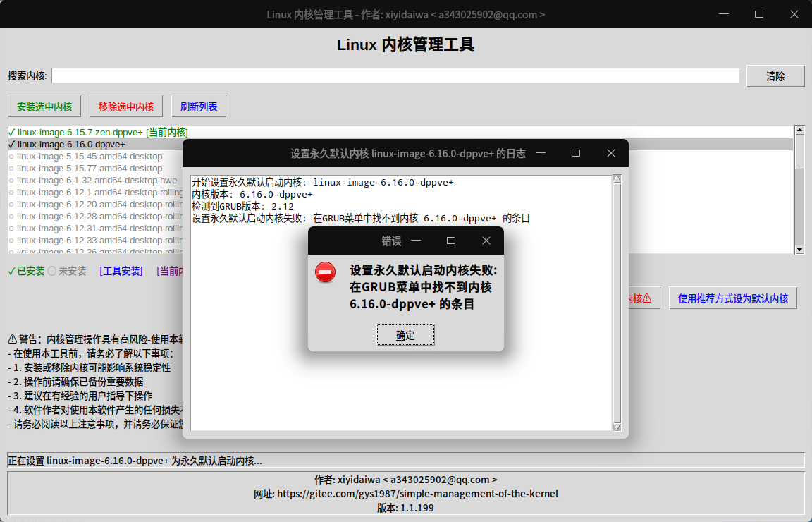This screenshot has width=812, height=522.
Task: Click the red error stop icon
Action: pos(325,272)
